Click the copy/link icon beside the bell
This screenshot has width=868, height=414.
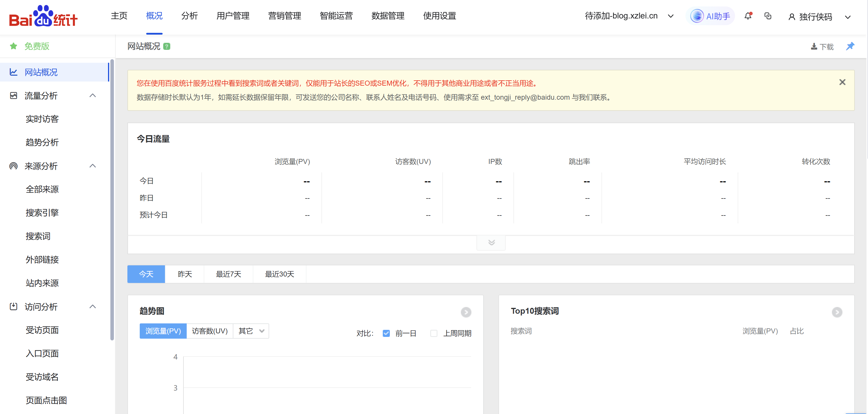pos(768,16)
